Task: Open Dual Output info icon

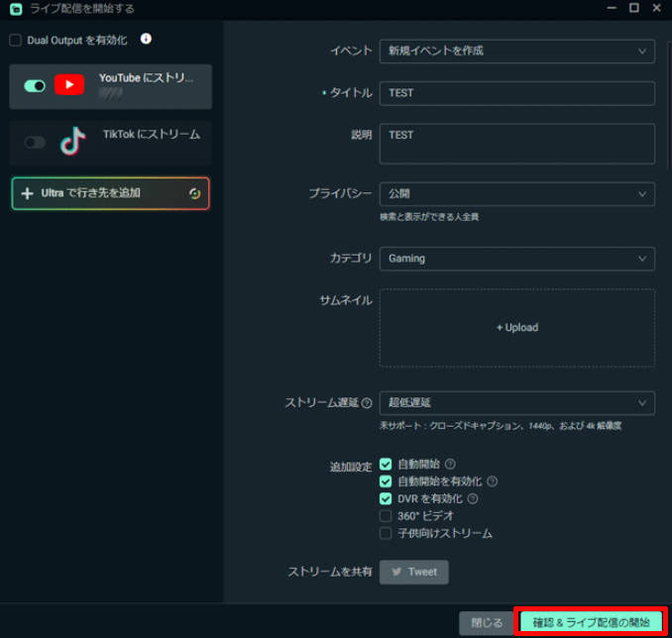Action: (x=146, y=39)
